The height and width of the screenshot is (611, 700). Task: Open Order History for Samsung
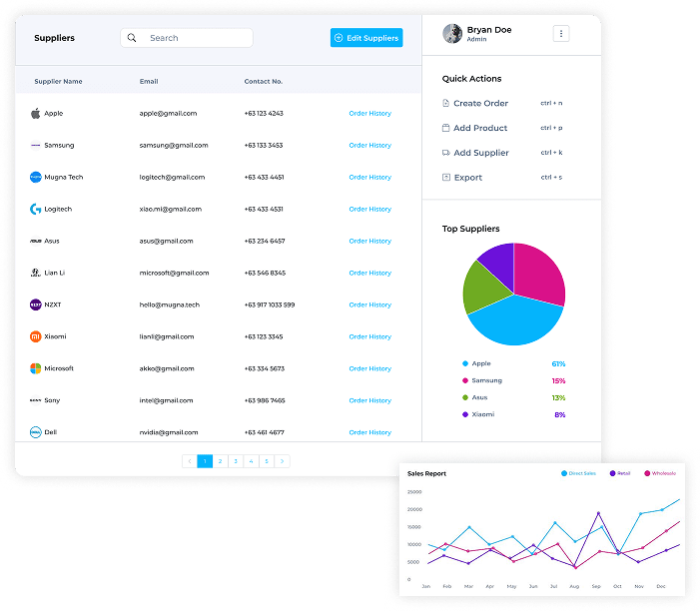tap(369, 146)
